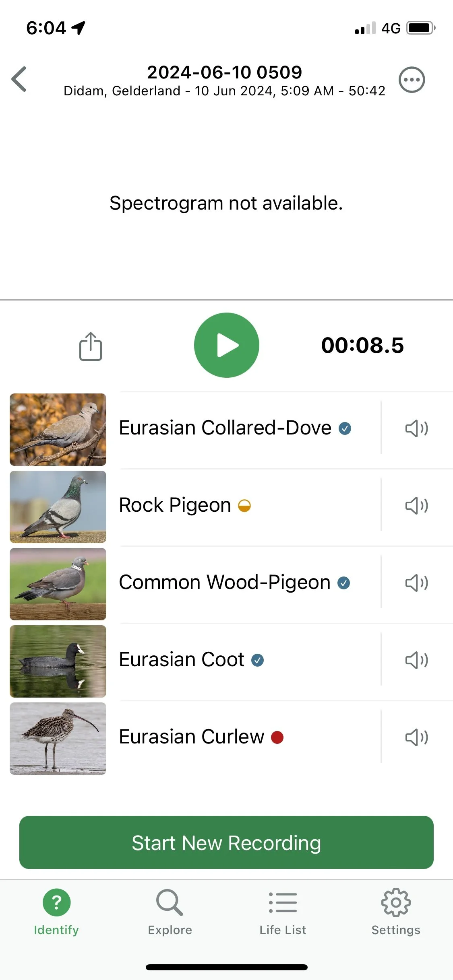This screenshot has height=980, width=453.
Task: Tap the Start New Recording button
Action: click(226, 842)
